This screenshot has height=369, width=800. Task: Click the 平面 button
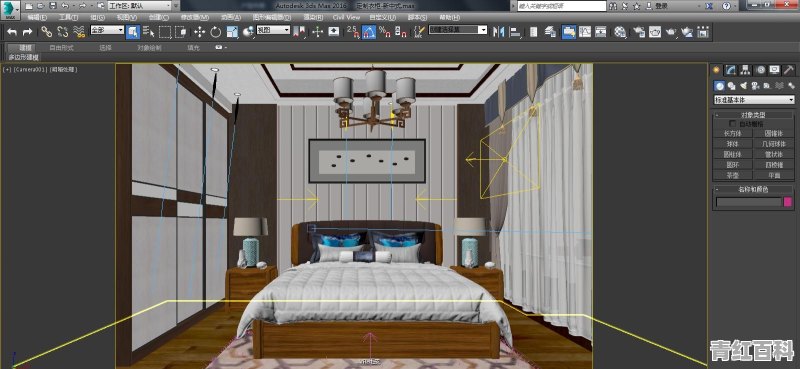774,175
